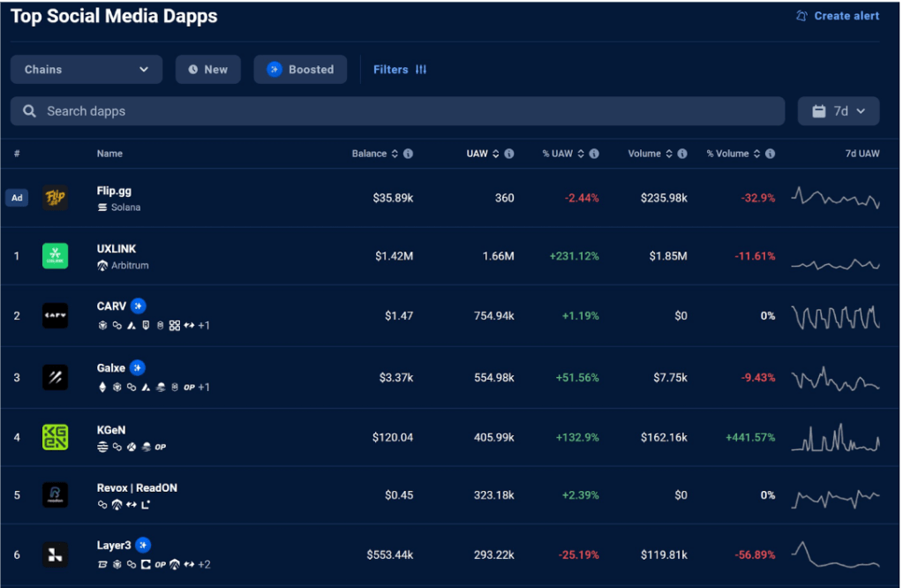Image resolution: width=903 pixels, height=588 pixels.
Task: Click the Arbitrum chain icon under UXLINK
Action: point(102,266)
